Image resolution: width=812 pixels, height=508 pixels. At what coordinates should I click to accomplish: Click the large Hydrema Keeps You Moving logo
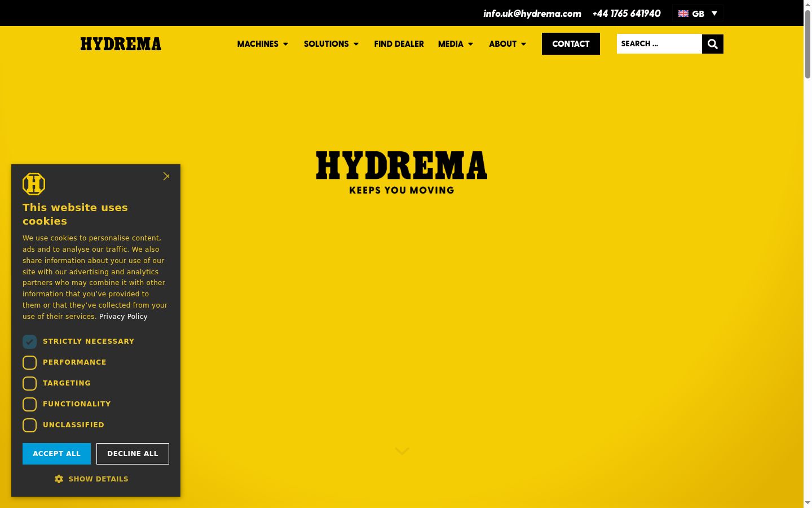point(401,173)
